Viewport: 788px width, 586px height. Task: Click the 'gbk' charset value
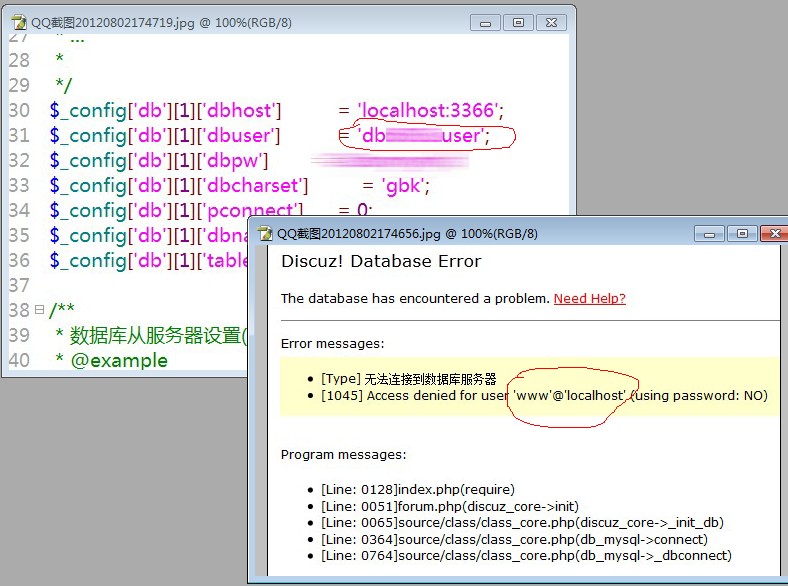(406, 186)
